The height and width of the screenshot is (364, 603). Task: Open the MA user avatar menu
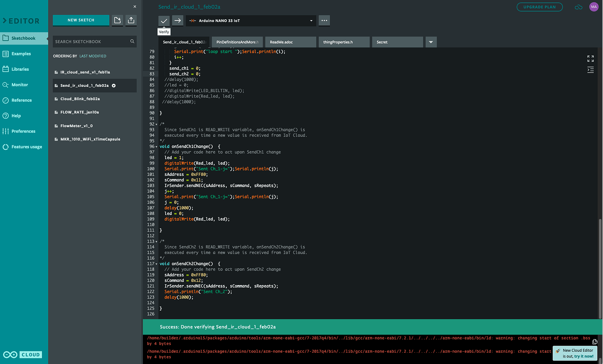[x=593, y=7]
